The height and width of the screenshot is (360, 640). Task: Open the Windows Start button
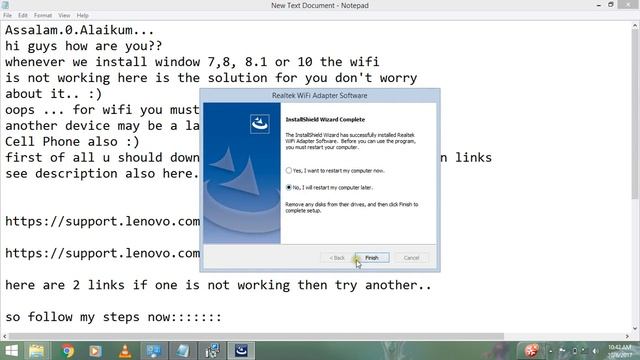point(11,351)
